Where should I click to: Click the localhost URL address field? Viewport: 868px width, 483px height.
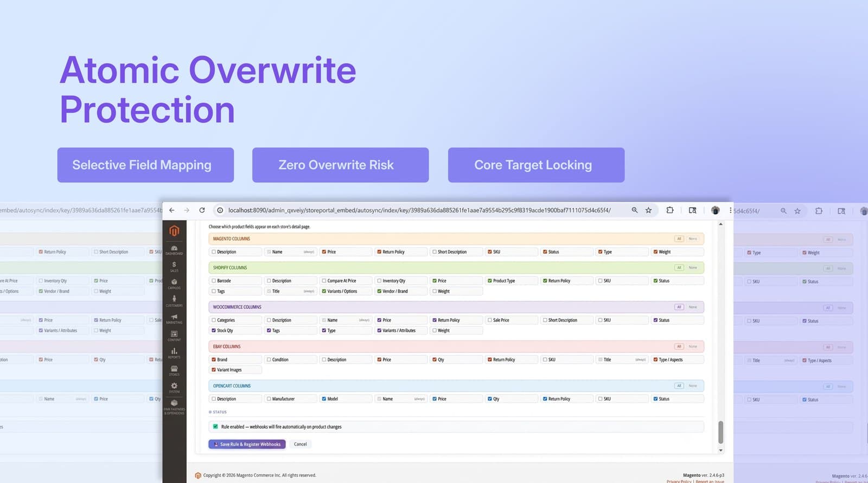[x=419, y=210]
